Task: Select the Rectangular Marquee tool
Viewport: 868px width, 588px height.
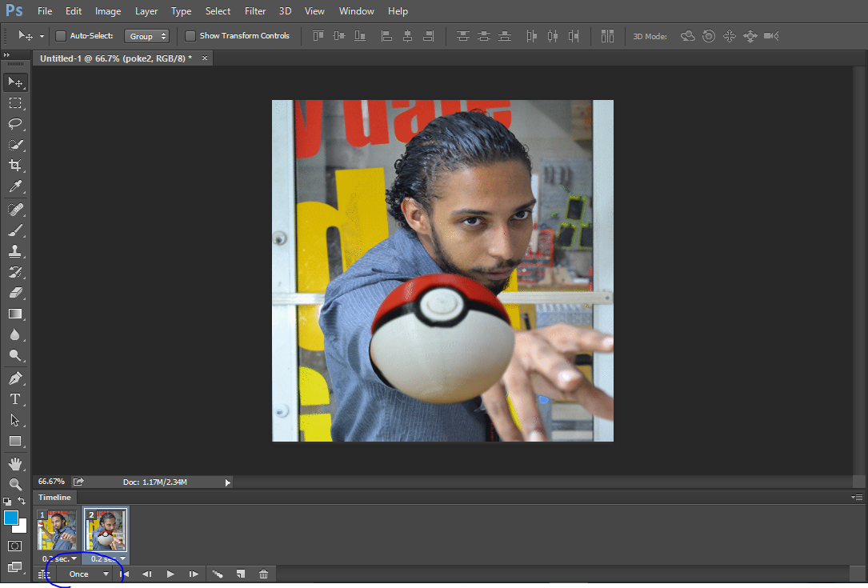Action: tap(15, 103)
